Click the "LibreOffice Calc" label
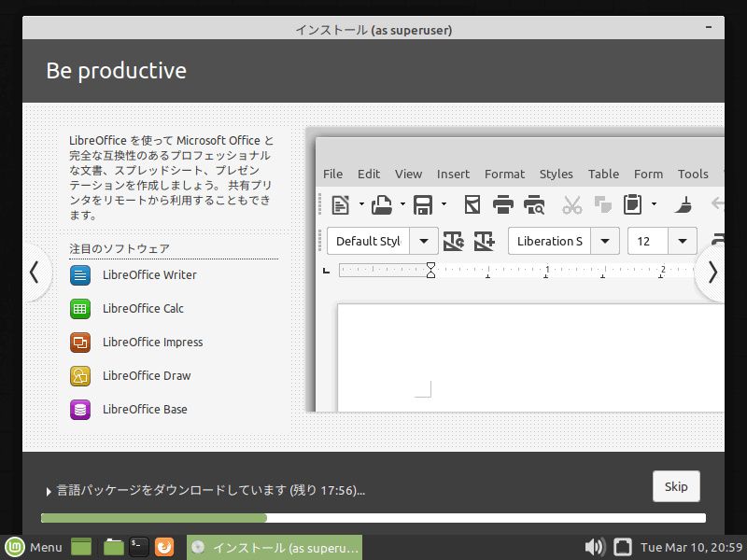This screenshot has height=560, width=747. 143,309
